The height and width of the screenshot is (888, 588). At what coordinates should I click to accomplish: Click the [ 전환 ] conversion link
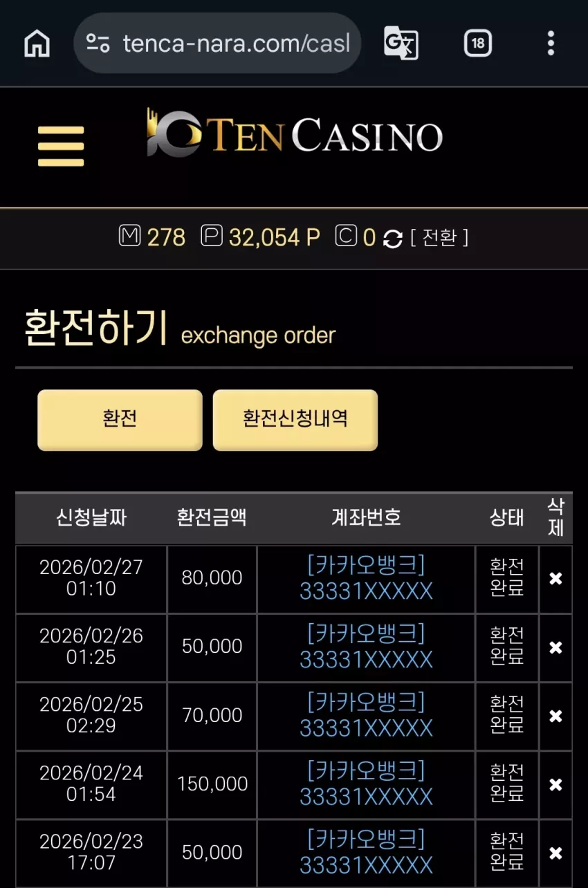coord(439,238)
